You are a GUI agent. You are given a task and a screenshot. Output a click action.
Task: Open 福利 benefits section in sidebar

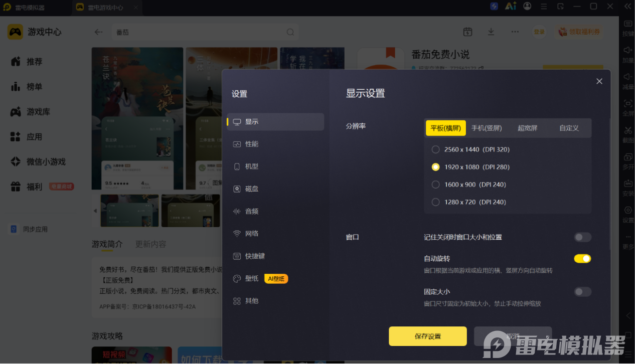(27, 187)
